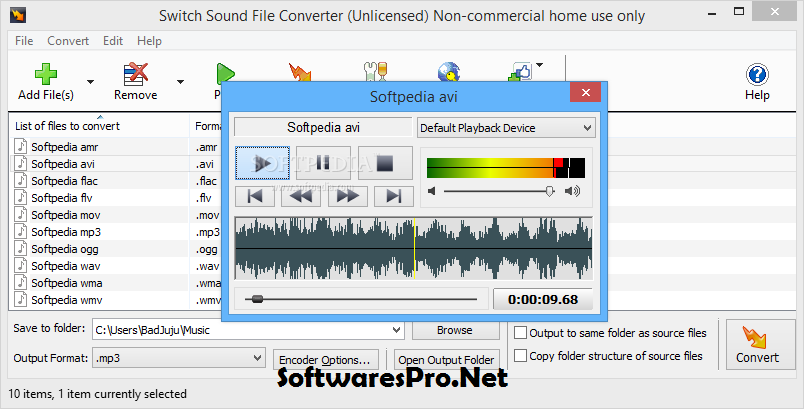Screen dimensions: 804x409
Task: Open the Add File(s) dropdown arrow
Action: tap(90, 81)
